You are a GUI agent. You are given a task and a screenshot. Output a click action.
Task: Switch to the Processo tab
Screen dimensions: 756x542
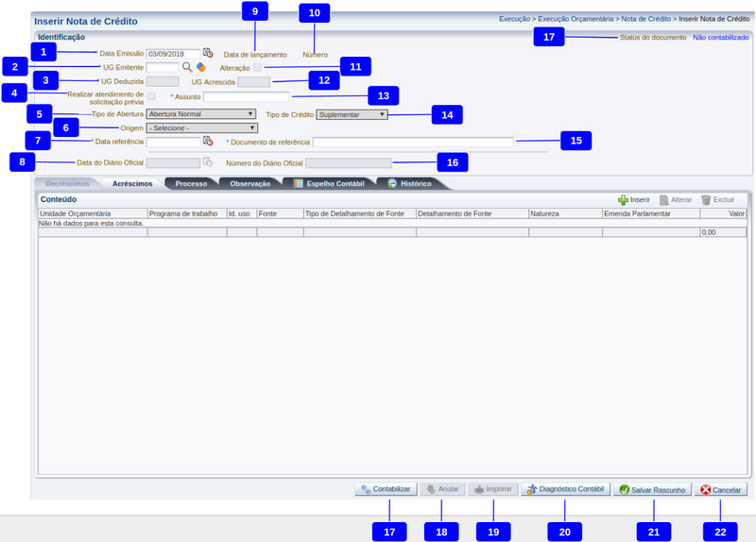[x=191, y=183]
